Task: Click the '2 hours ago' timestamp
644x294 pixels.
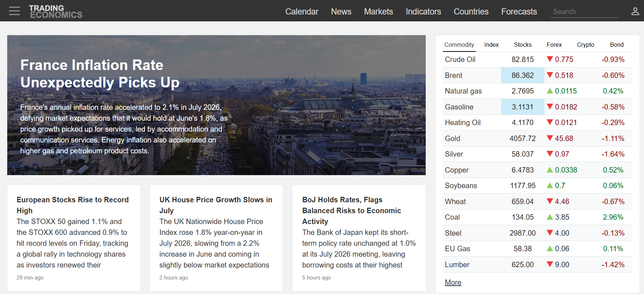Action: pos(174,278)
